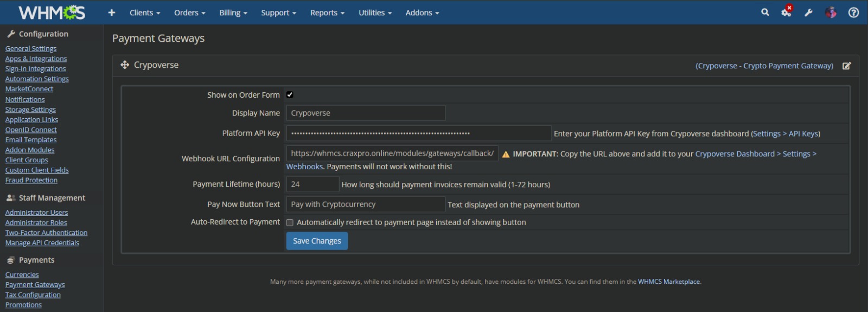Image resolution: width=868 pixels, height=312 pixels.
Task: Open Administrator Roles
Action: [x=36, y=222]
